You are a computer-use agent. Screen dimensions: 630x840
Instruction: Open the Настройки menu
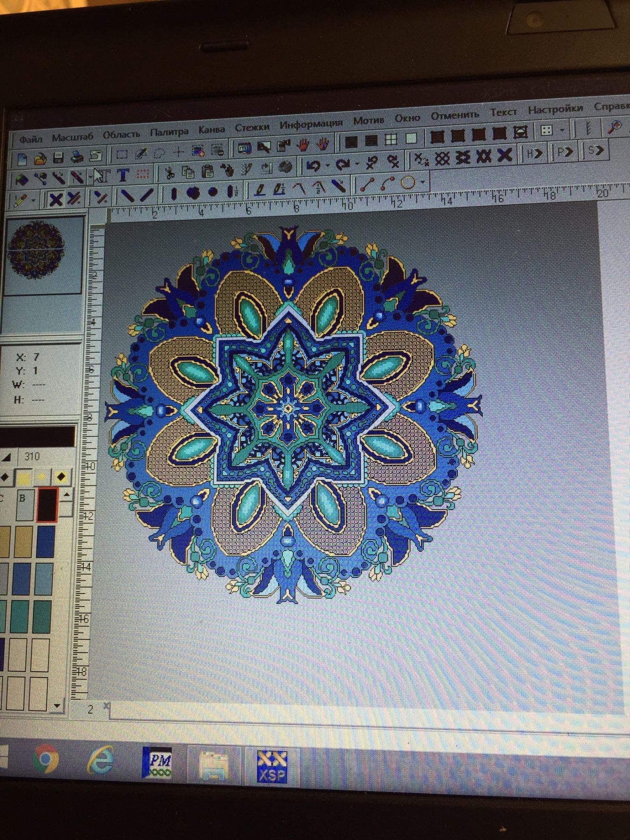click(x=555, y=109)
